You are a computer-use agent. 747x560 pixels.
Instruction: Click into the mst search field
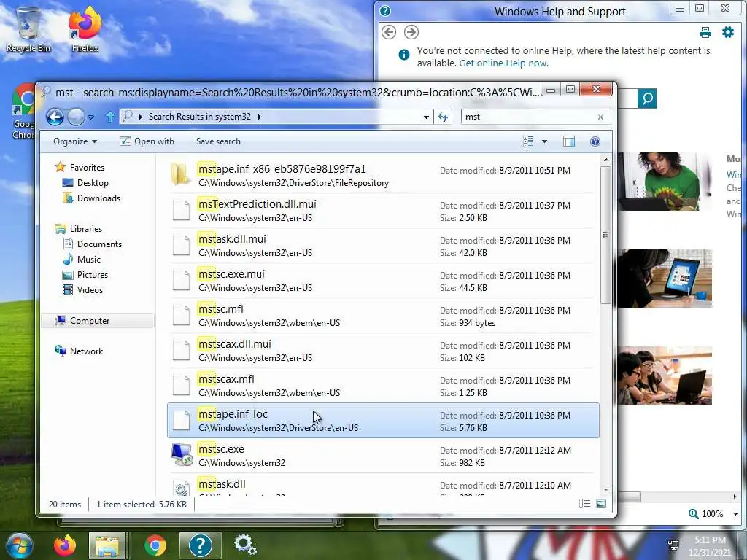click(x=528, y=117)
